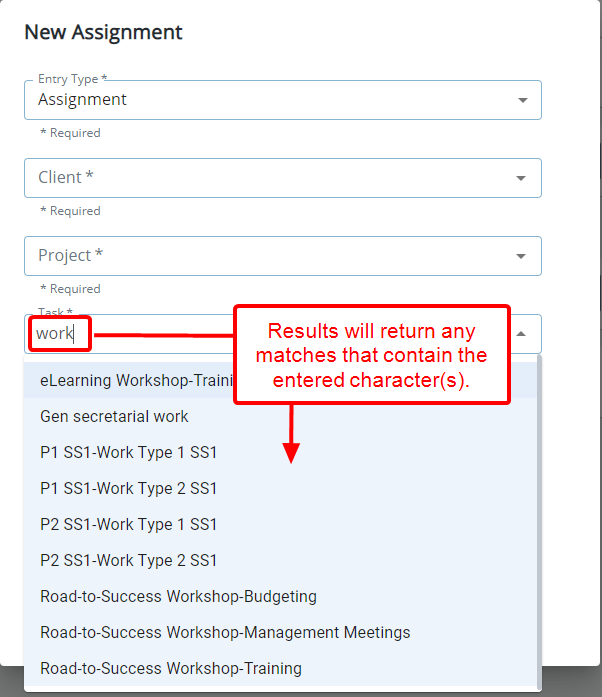Choose P2 SS1-Work Type 2 SS1
This screenshot has height=697, width=602.
(128, 560)
